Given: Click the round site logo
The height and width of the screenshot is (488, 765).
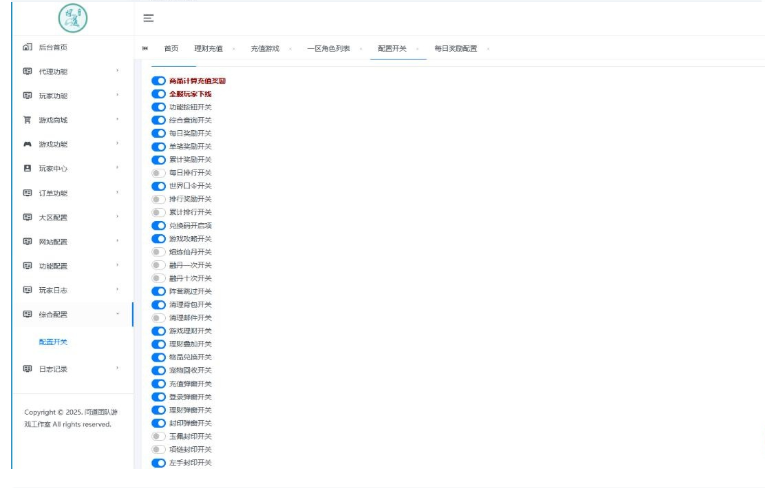Looking at the screenshot, I should pyautogui.click(x=73, y=18).
